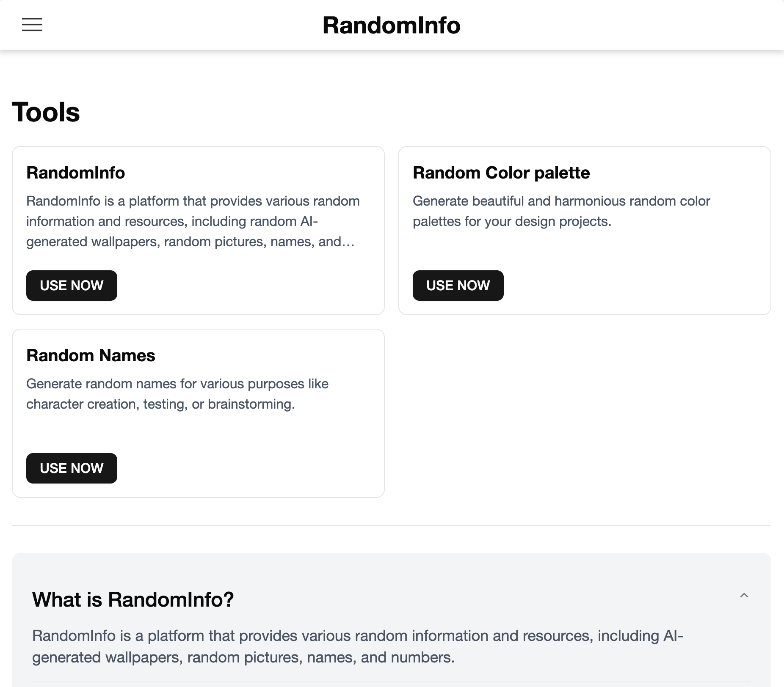Click the Tools section heading
784x687 pixels.
pos(46,113)
